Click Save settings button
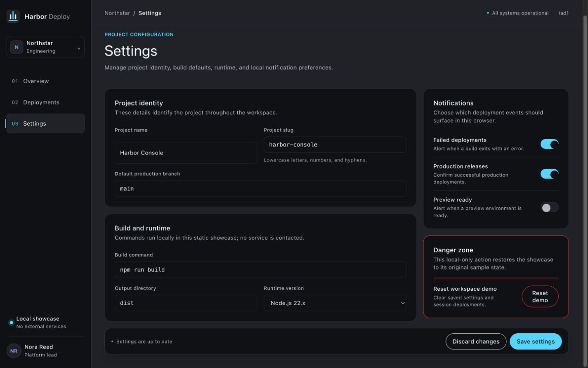 pos(536,342)
